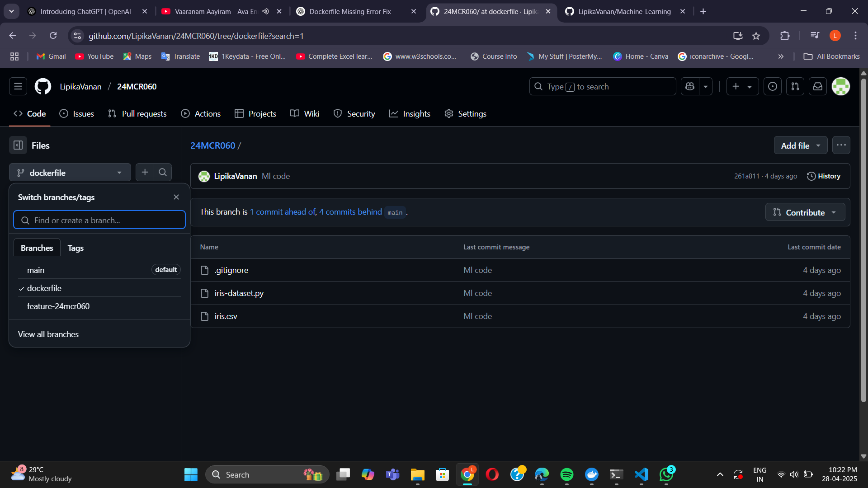868x488 pixels.
Task: Open the .gitignore file
Action: click(231, 270)
